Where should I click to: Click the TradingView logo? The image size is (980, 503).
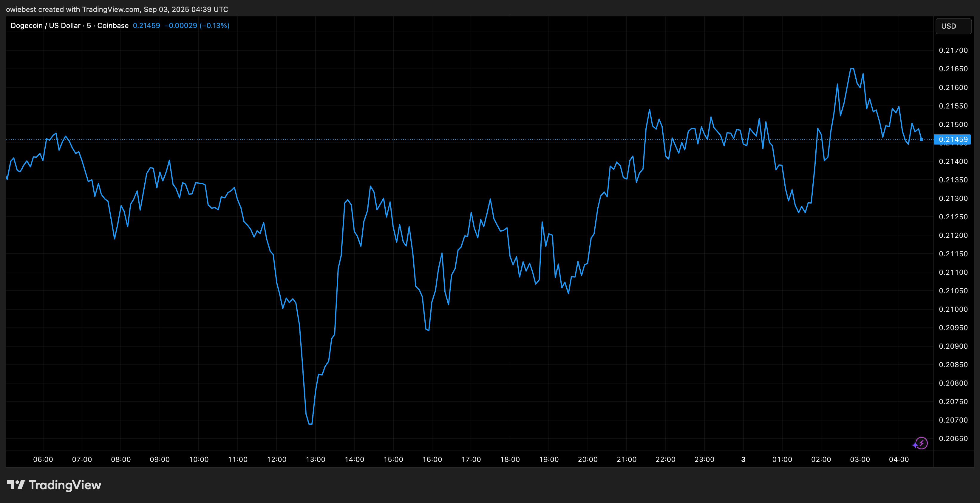pyautogui.click(x=54, y=485)
